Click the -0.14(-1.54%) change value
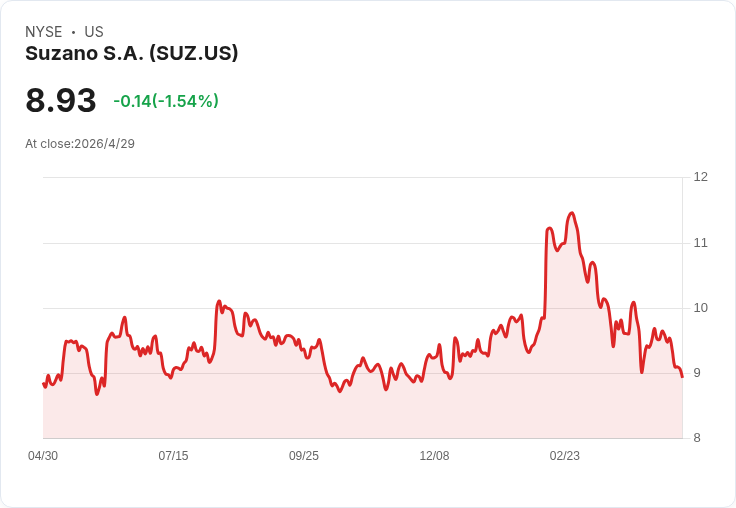The image size is (736, 508). point(166,101)
